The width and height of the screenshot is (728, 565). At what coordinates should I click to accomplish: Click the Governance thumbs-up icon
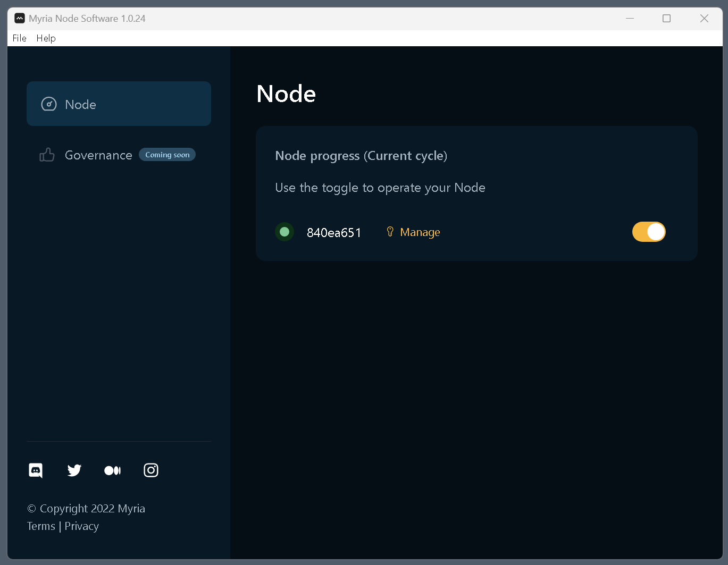[x=47, y=155]
